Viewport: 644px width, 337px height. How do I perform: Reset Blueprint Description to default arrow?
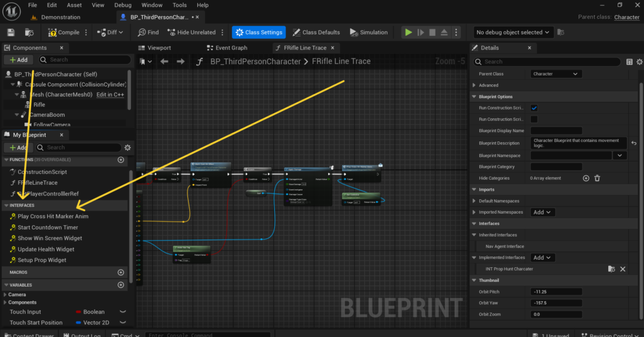[634, 143]
